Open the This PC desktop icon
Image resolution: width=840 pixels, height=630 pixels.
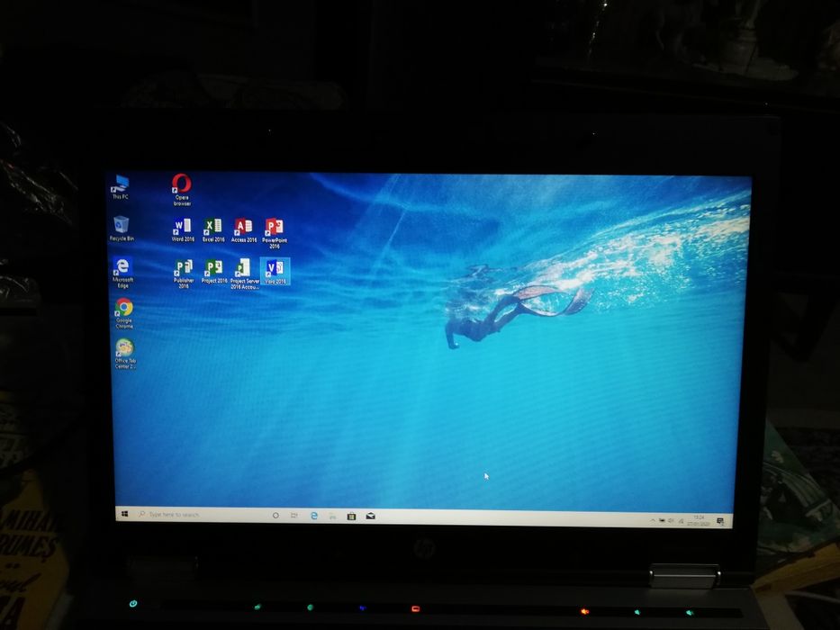120,187
